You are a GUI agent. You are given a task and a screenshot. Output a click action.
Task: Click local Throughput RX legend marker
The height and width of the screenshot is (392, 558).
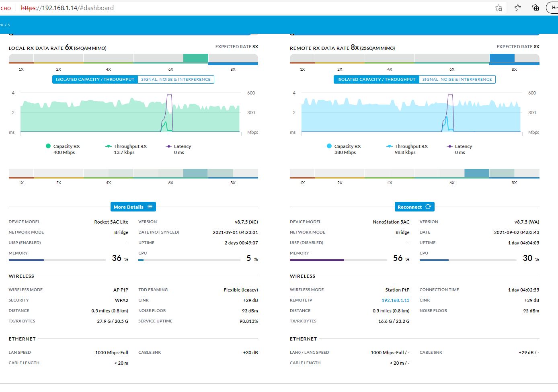tap(108, 146)
